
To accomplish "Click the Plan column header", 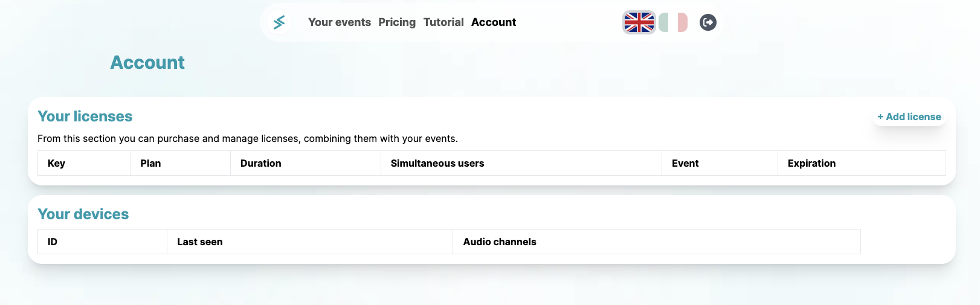I will [x=150, y=163].
